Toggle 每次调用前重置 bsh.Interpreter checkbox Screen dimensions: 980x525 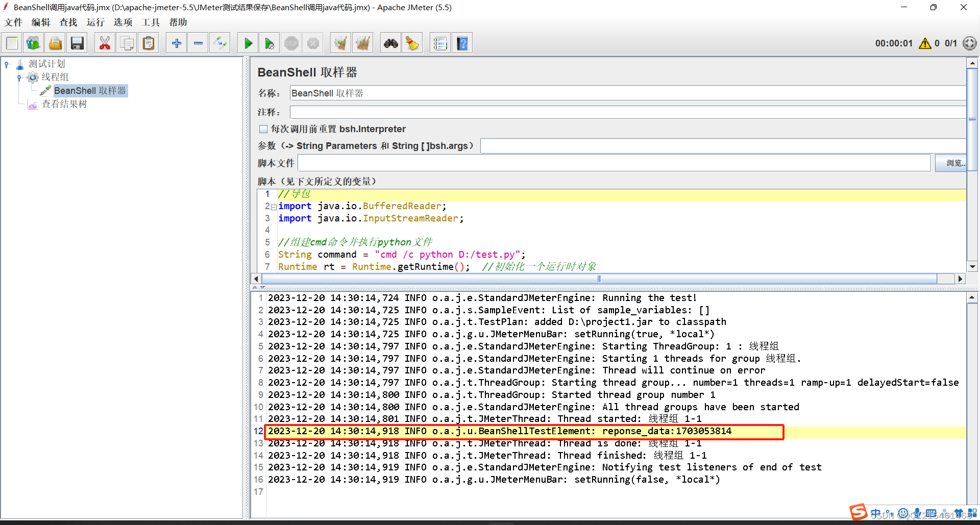(263, 129)
